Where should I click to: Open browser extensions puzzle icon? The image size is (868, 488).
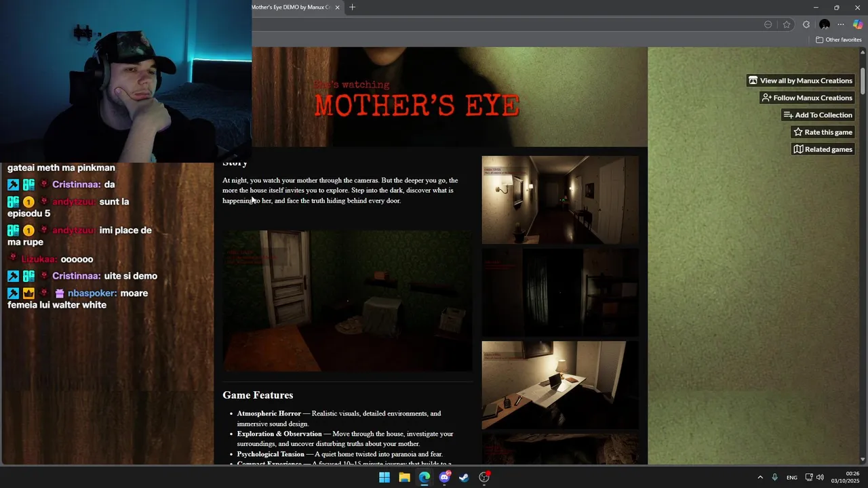(x=806, y=24)
